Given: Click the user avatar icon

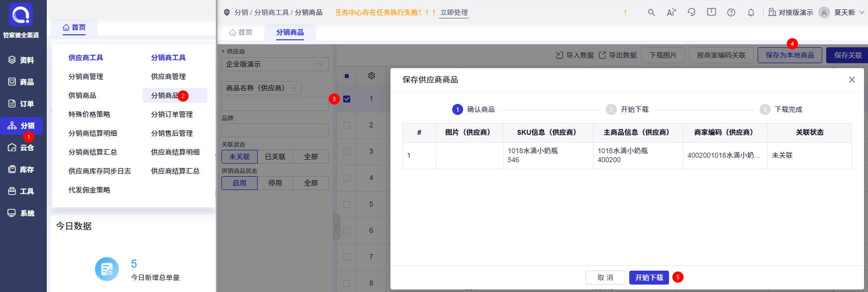Looking at the screenshot, I should pyautogui.click(x=824, y=12).
